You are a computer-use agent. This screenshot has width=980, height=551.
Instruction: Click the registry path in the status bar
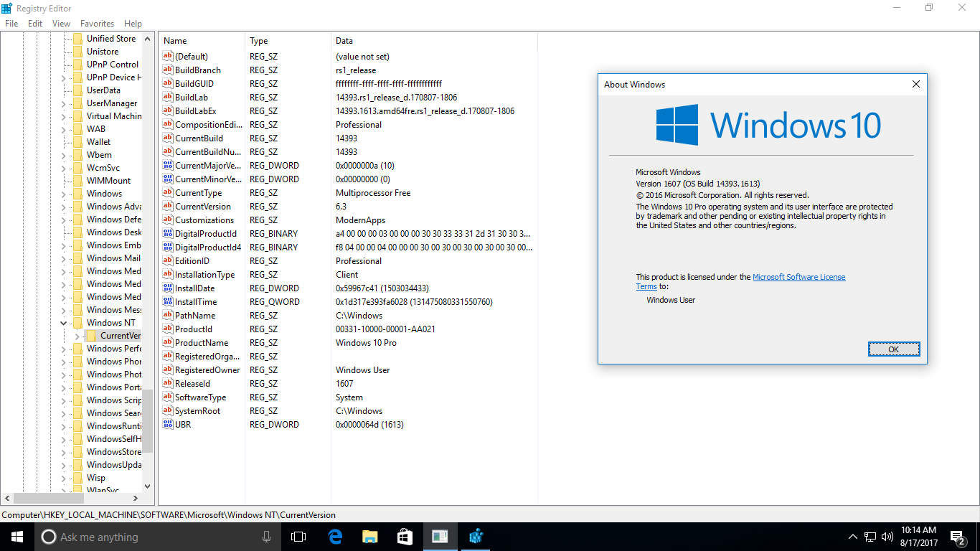(x=169, y=514)
